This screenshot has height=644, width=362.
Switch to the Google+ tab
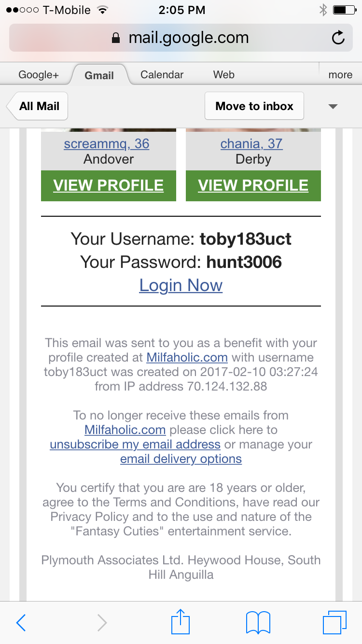(39, 75)
